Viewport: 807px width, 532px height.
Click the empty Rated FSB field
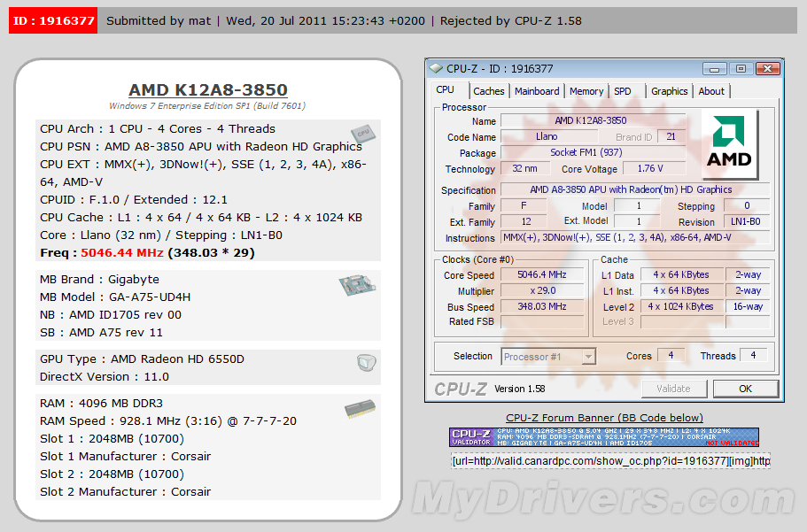(542, 321)
